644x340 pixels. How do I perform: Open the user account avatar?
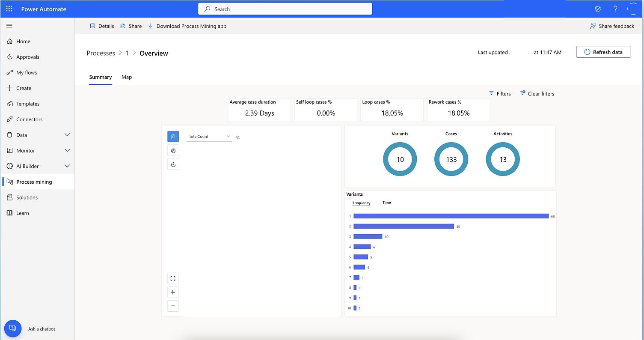coord(633,9)
